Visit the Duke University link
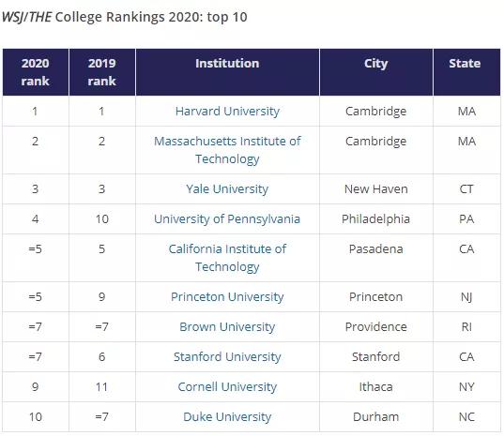504x436 pixels. [x=227, y=416]
